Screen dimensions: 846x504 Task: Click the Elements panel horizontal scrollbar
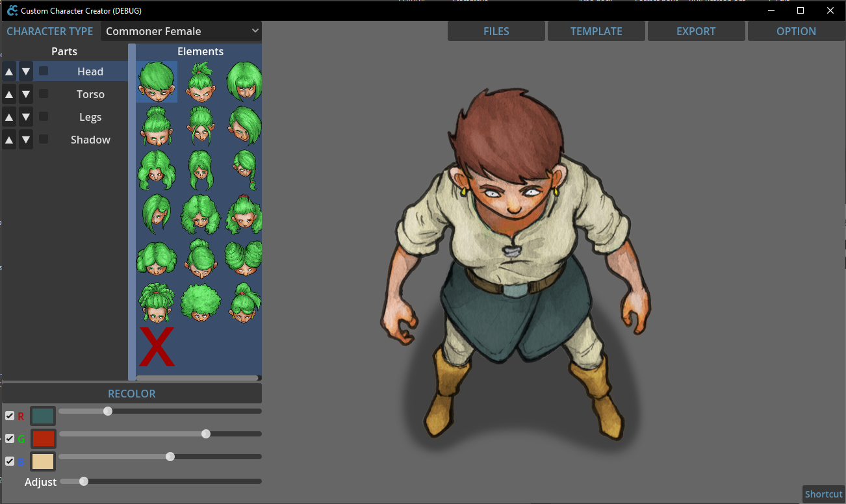tap(197, 377)
